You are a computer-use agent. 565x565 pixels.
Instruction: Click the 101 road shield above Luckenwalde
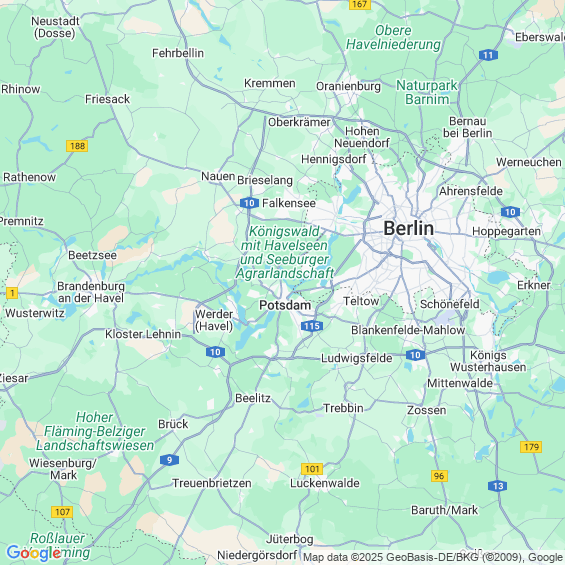click(x=312, y=469)
